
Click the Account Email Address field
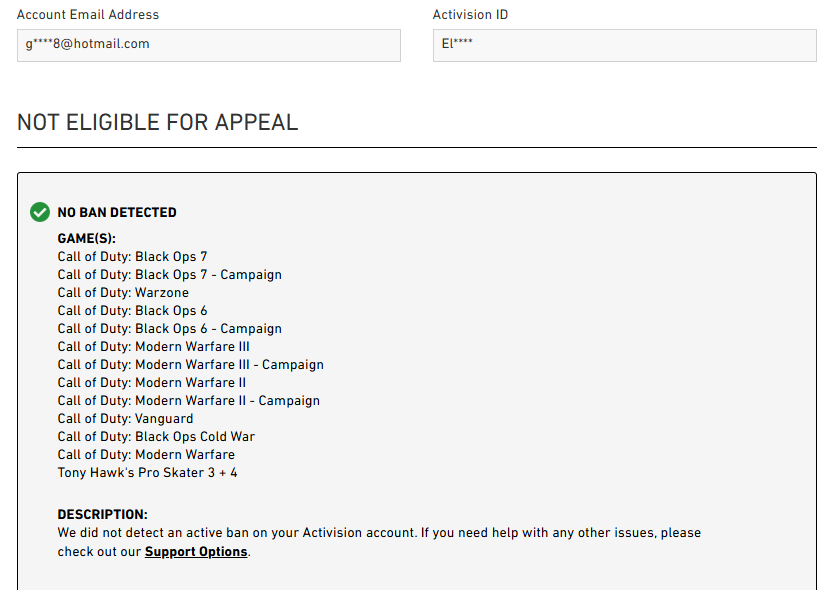pyautogui.click(x=208, y=45)
